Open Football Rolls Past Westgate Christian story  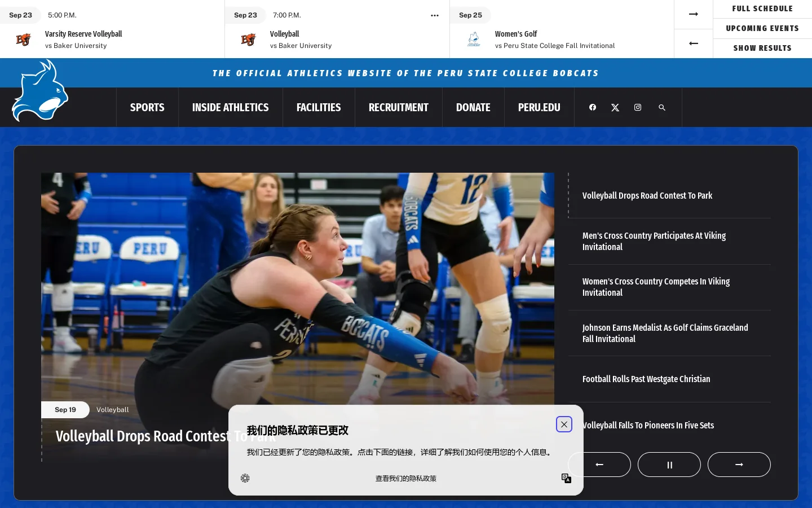(x=669, y=379)
